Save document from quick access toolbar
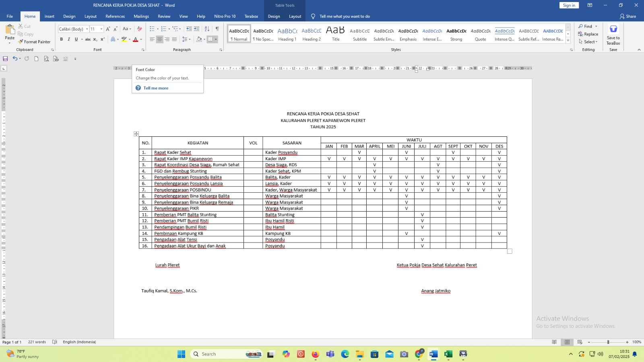Viewport: 644px width, 362px height. tap(5, 59)
